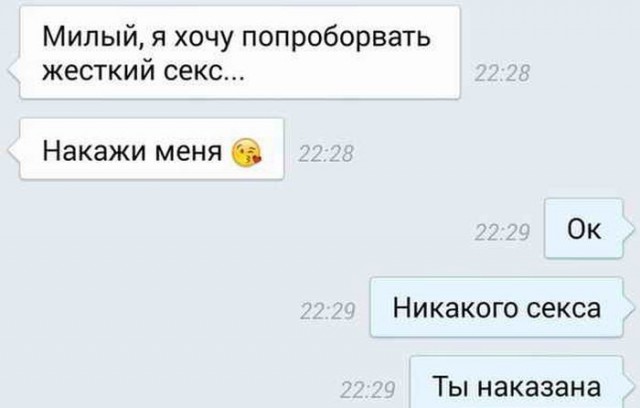Click the 22:28 timestamp beside "Накажи меня"
The width and height of the screenshot is (640, 408).
[x=326, y=154]
